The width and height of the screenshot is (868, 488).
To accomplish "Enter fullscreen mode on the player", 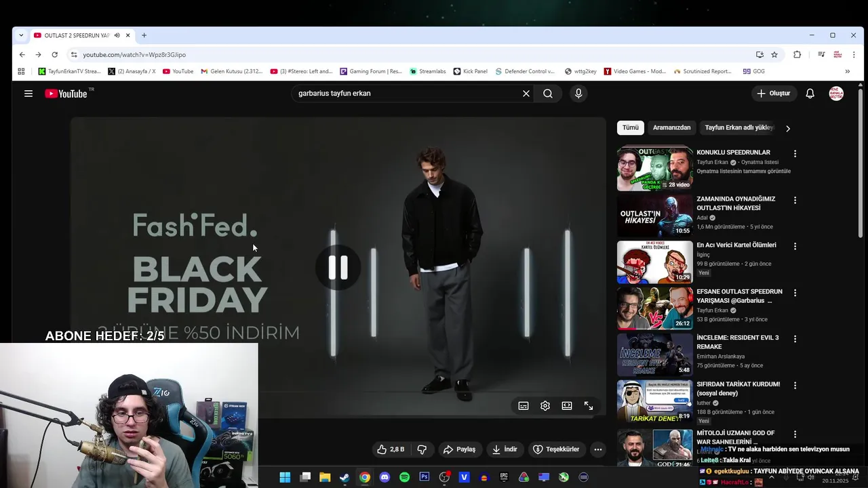I will coord(589,406).
